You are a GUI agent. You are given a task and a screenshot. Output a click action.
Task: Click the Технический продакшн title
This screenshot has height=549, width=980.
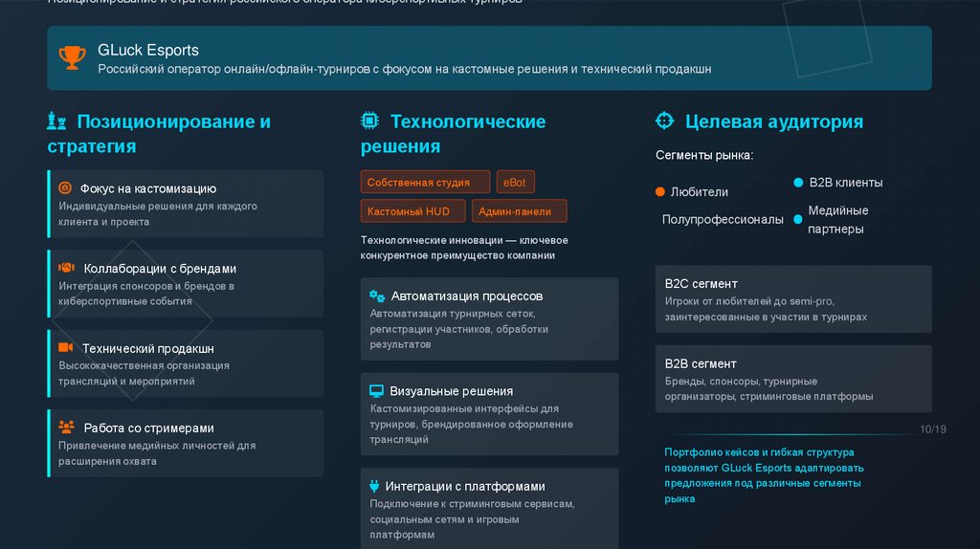click(x=148, y=348)
